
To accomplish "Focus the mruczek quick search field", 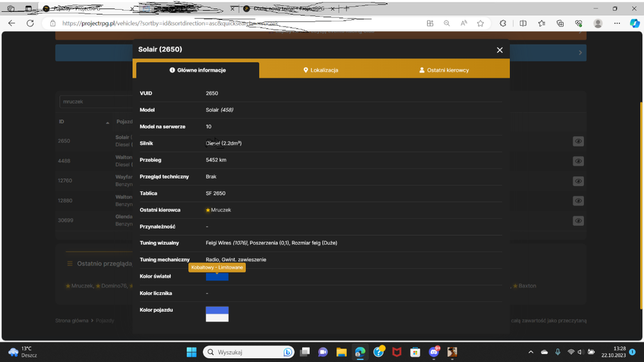I will (96, 102).
